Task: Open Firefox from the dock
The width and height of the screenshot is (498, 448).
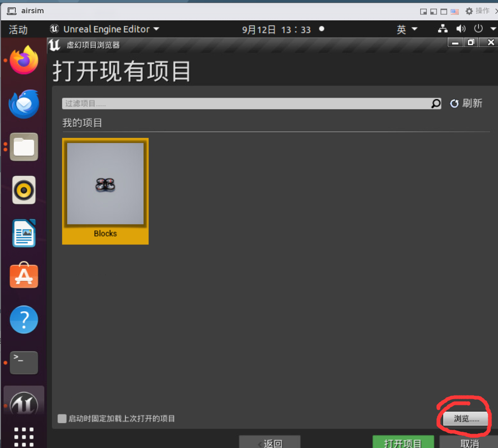Action: click(24, 61)
